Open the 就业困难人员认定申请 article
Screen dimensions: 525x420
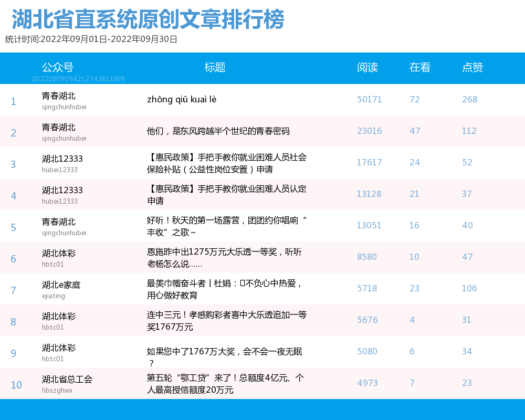tap(227, 194)
